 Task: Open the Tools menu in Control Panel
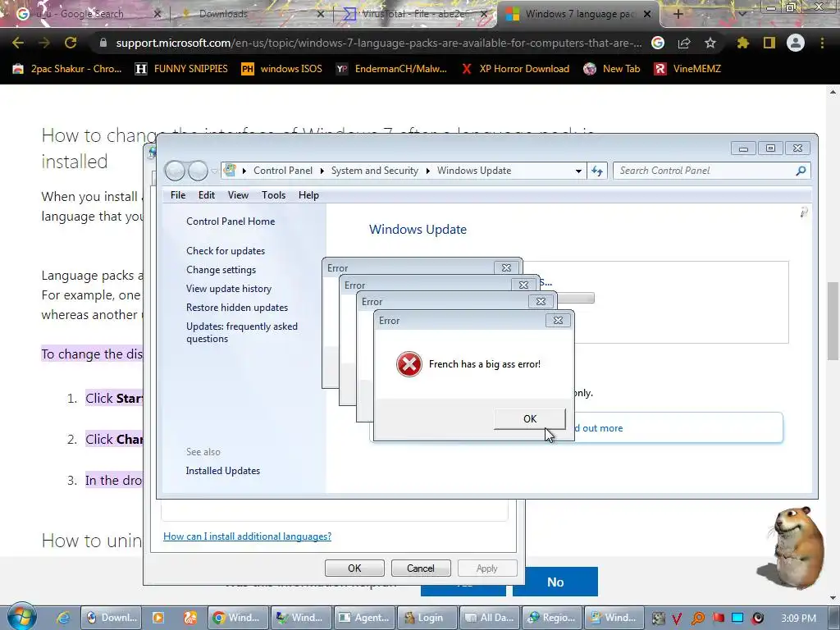pyautogui.click(x=273, y=195)
